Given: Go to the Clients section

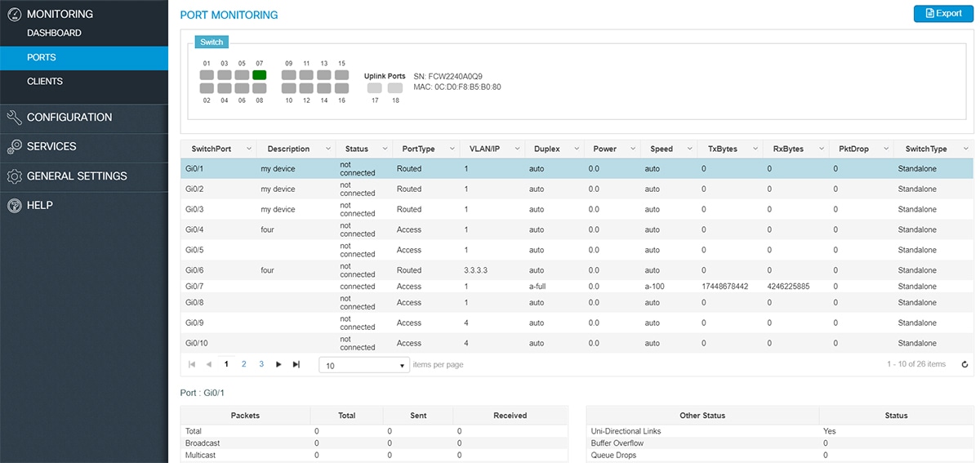Looking at the screenshot, I should click(45, 82).
